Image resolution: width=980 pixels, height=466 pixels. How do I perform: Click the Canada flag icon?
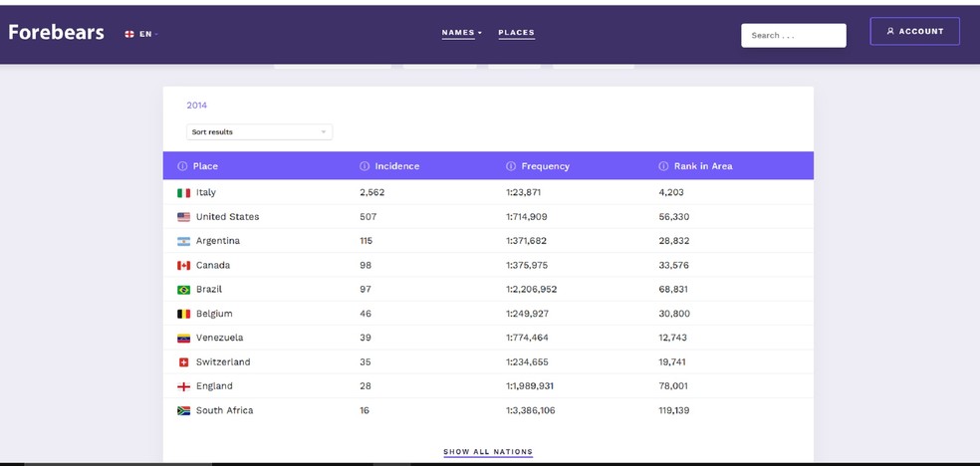pos(183,266)
